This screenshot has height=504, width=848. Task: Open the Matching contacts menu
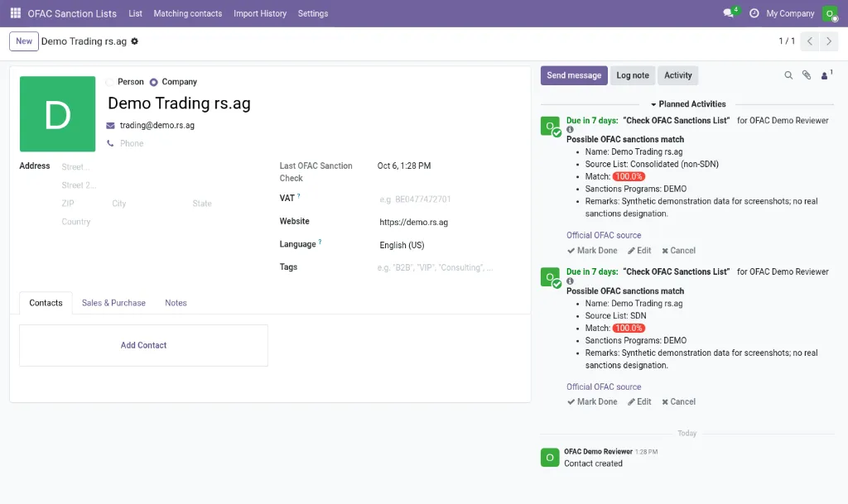[188, 13]
